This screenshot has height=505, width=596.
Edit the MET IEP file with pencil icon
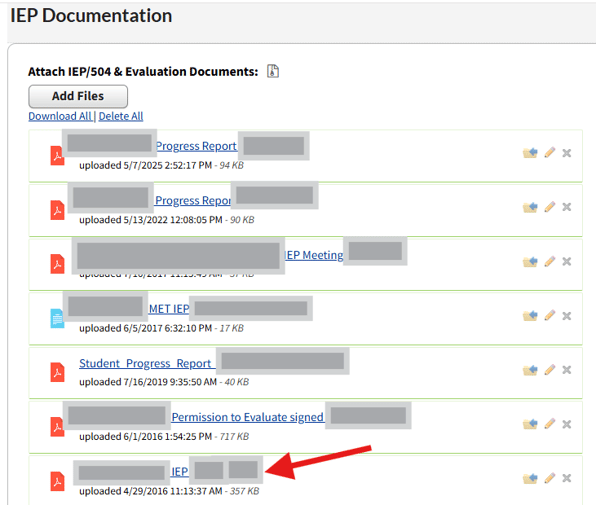[x=550, y=316]
